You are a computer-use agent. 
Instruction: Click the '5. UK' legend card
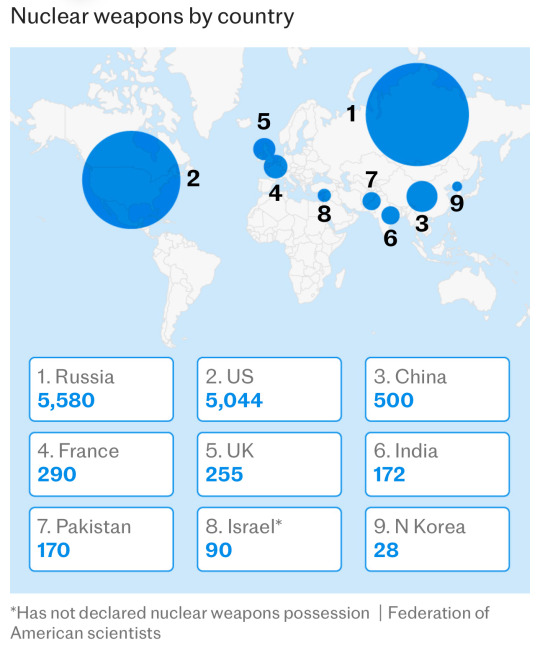pyautogui.click(x=269, y=464)
